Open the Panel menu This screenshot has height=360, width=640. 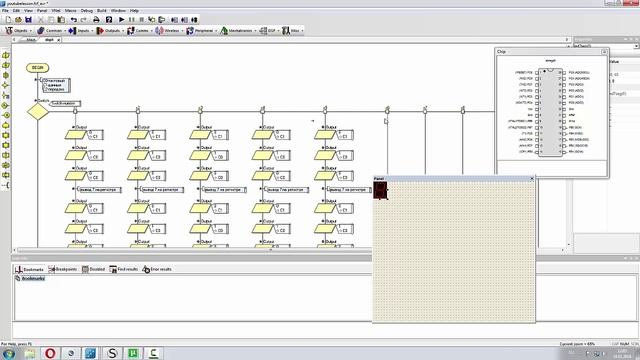pyautogui.click(x=42, y=10)
